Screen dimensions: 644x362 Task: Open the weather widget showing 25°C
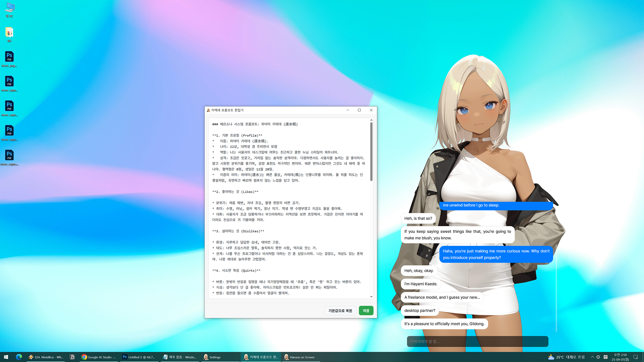566,357
